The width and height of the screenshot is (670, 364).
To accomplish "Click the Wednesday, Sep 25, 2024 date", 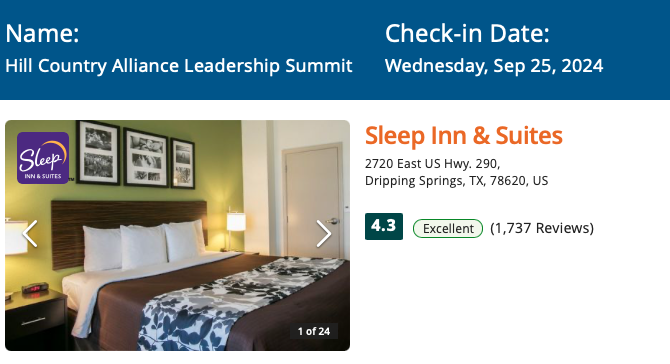I will [x=494, y=66].
